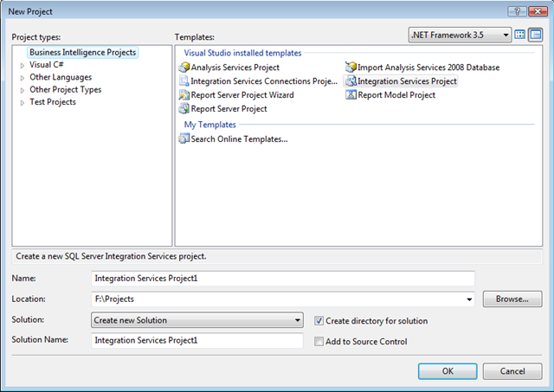This screenshot has height=392, width=554.
Task: Open the Create new Solution dropdown
Action: coord(197,320)
